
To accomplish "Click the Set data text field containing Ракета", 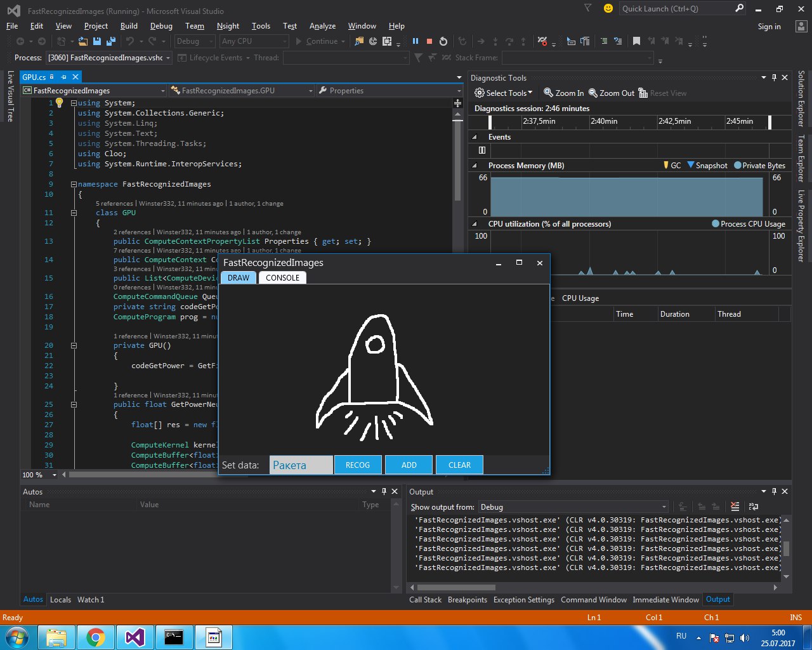I will click(x=301, y=465).
